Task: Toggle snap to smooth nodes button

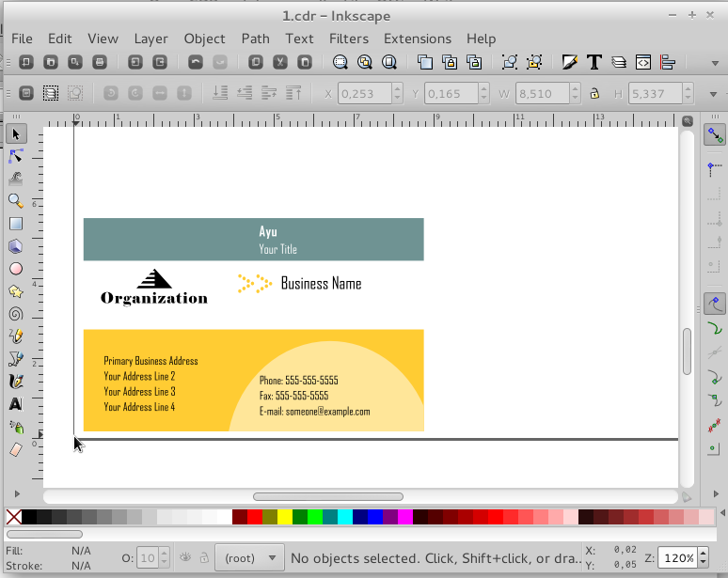Action: click(715, 400)
